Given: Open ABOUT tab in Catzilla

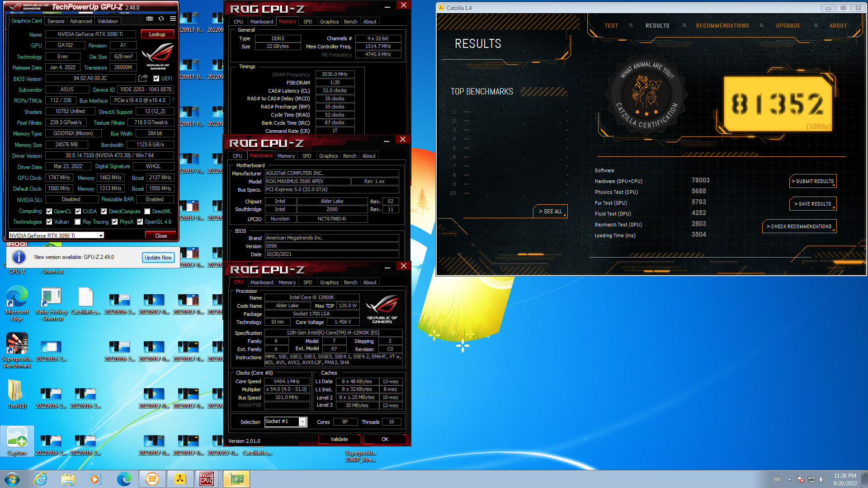Looking at the screenshot, I should pos(838,26).
